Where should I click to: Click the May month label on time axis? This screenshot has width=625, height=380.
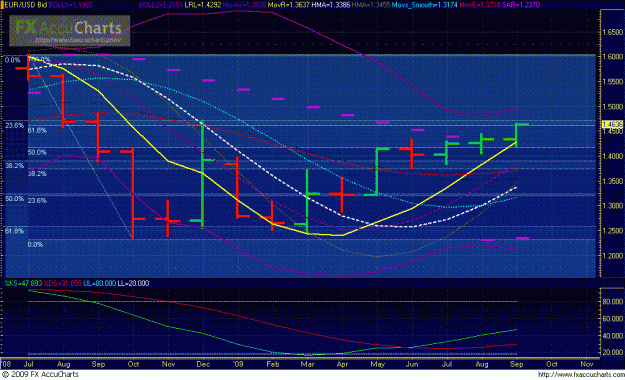click(377, 364)
